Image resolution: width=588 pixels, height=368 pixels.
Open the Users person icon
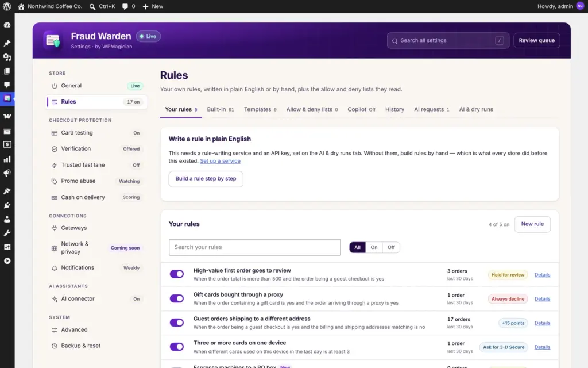coord(7,219)
